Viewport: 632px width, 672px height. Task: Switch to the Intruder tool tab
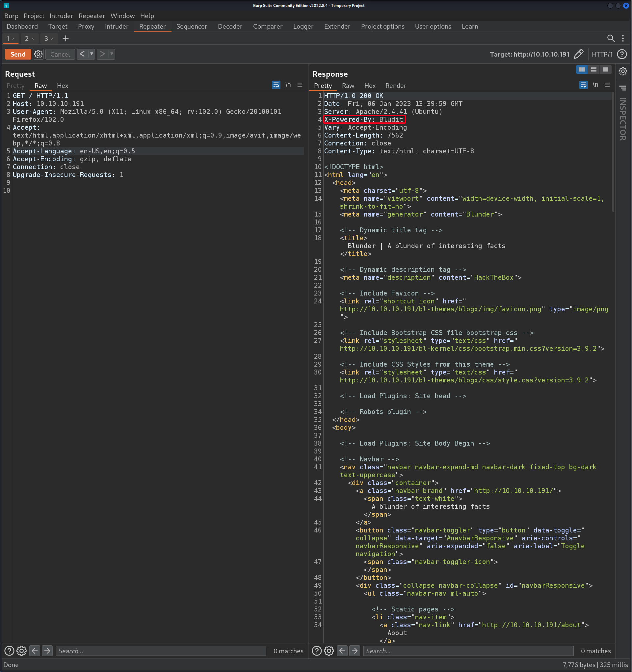click(x=116, y=26)
